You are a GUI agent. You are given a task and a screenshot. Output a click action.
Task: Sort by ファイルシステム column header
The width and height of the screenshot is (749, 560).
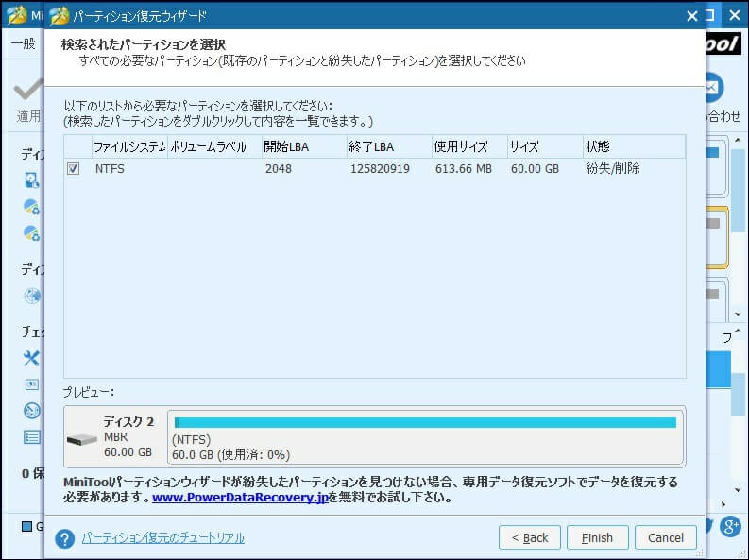tap(129, 146)
